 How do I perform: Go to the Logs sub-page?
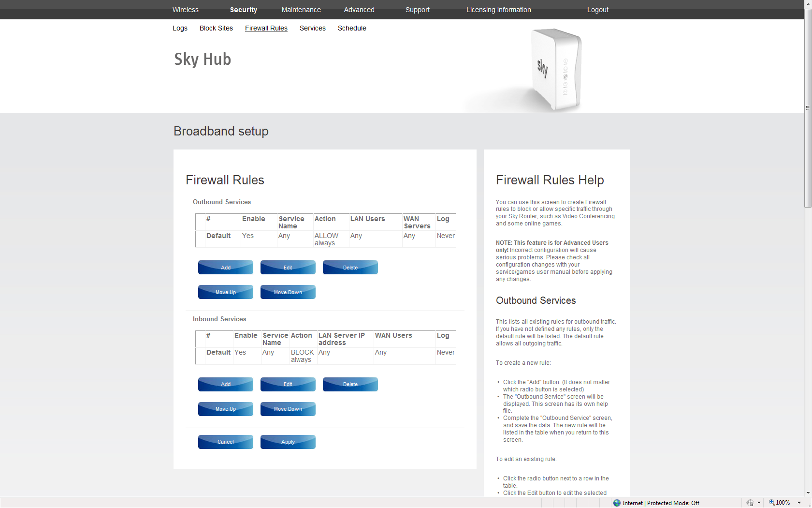click(x=180, y=28)
